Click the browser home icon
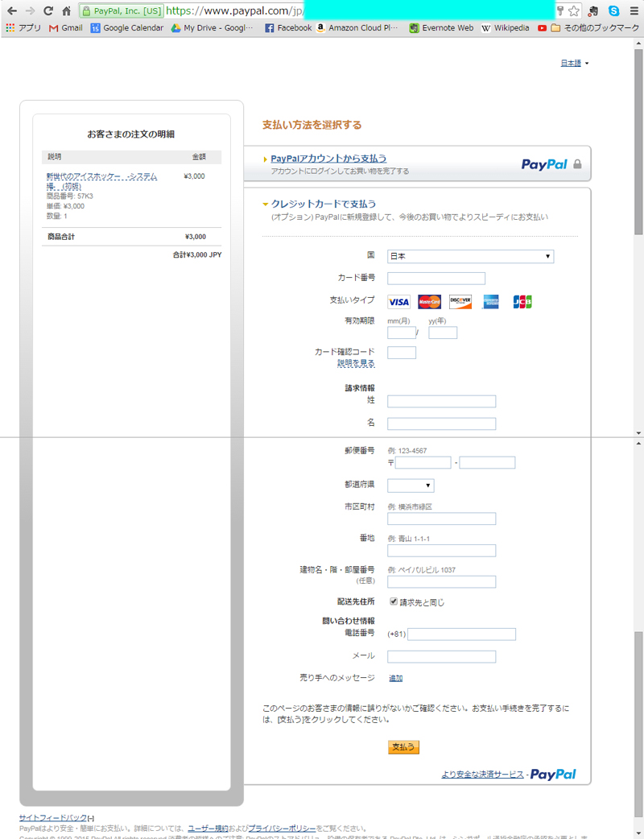This screenshot has width=644, height=839. (66, 11)
